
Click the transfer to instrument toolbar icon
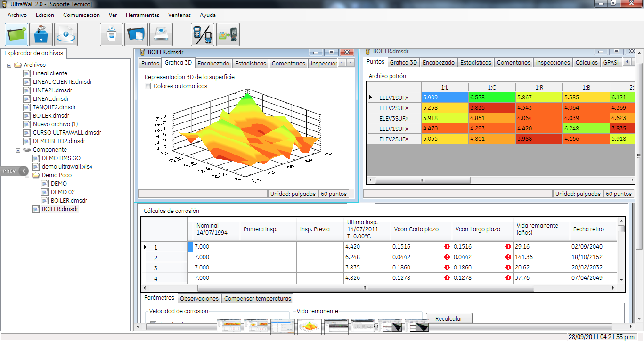click(228, 34)
